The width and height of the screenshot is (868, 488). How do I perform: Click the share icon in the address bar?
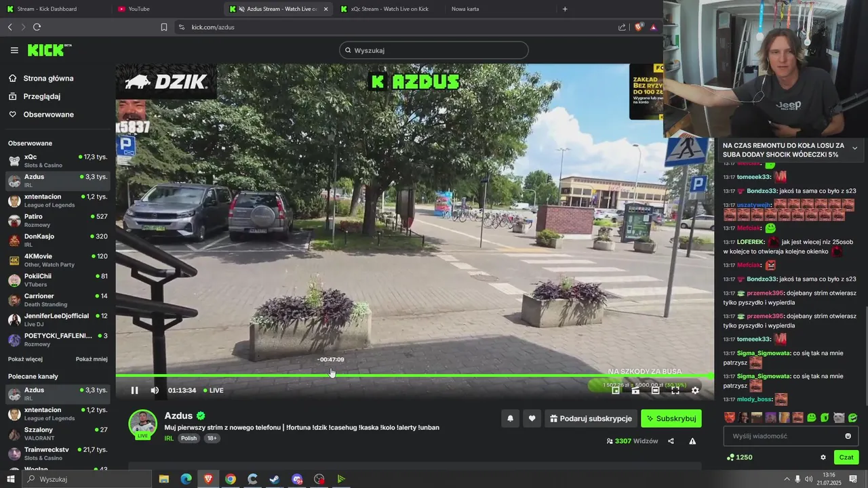point(622,27)
